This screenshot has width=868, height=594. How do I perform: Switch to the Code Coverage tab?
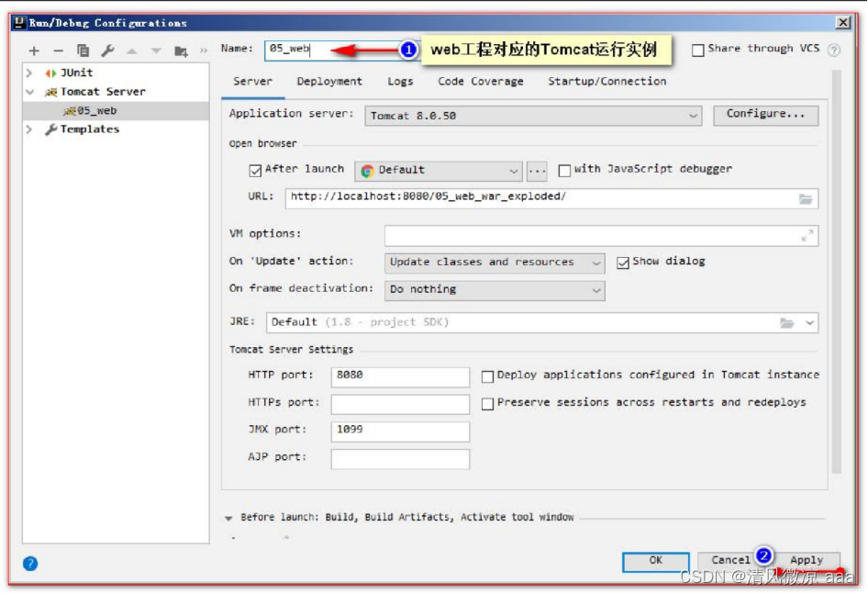pyautogui.click(x=481, y=82)
